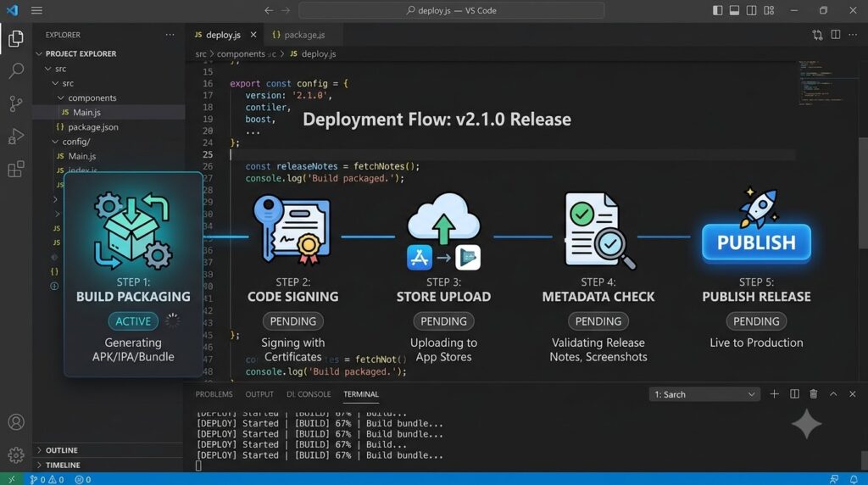The height and width of the screenshot is (485, 868).
Task: Open Run and Debug view
Action: pos(16,137)
